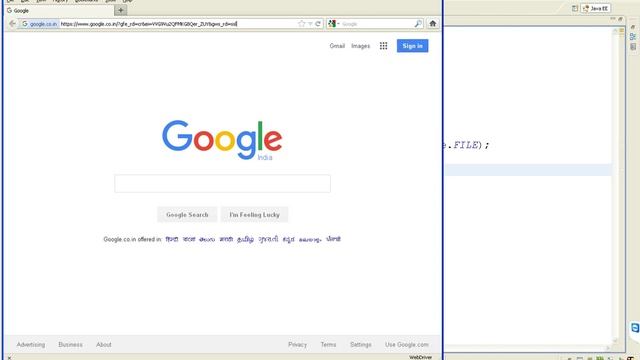
Task: Click the Sign in button
Action: tap(412, 46)
